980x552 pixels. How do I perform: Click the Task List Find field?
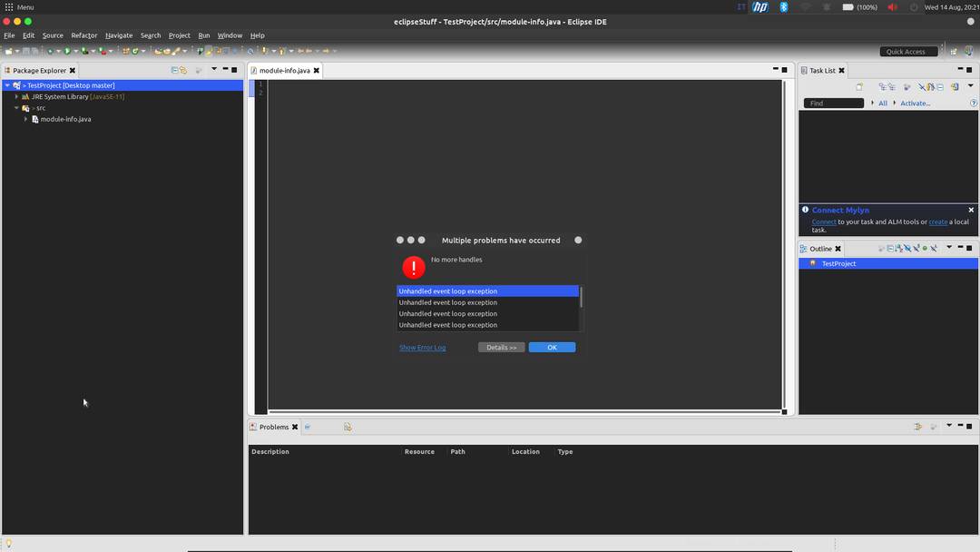click(834, 103)
